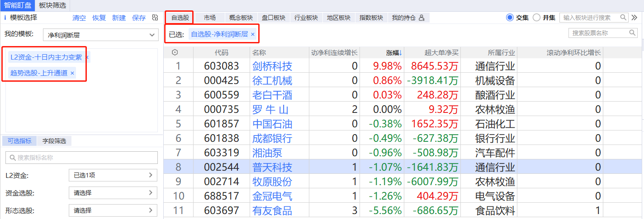The width and height of the screenshot is (644, 219).
Task: Open stock 罗牛山
Action: pyautogui.click(x=270, y=110)
